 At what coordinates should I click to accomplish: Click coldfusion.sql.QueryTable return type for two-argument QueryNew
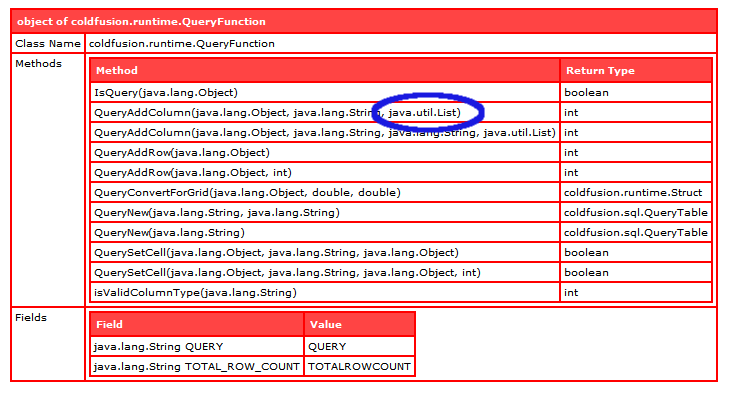coord(636,212)
